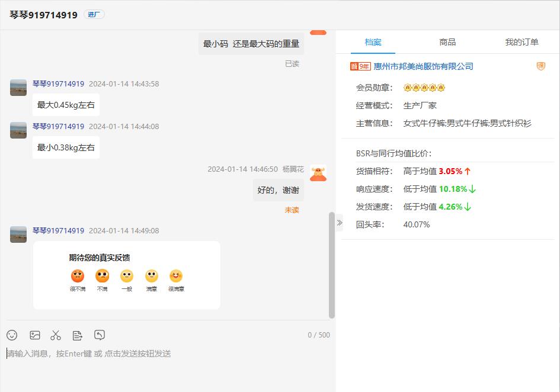Viewport: 560px width, 392px height.
Task: Switch to the 商品 tab
Action: point(447,42)
